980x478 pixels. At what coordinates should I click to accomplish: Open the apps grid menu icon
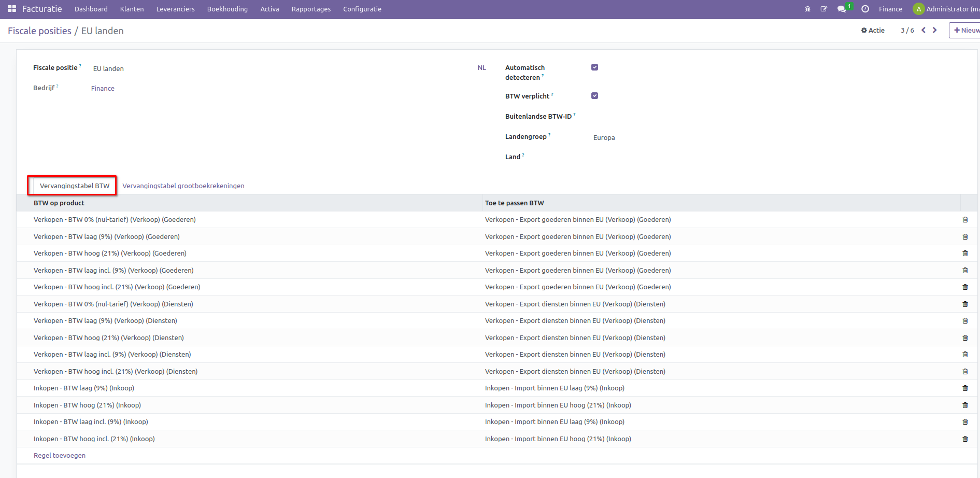coord(11,9)
